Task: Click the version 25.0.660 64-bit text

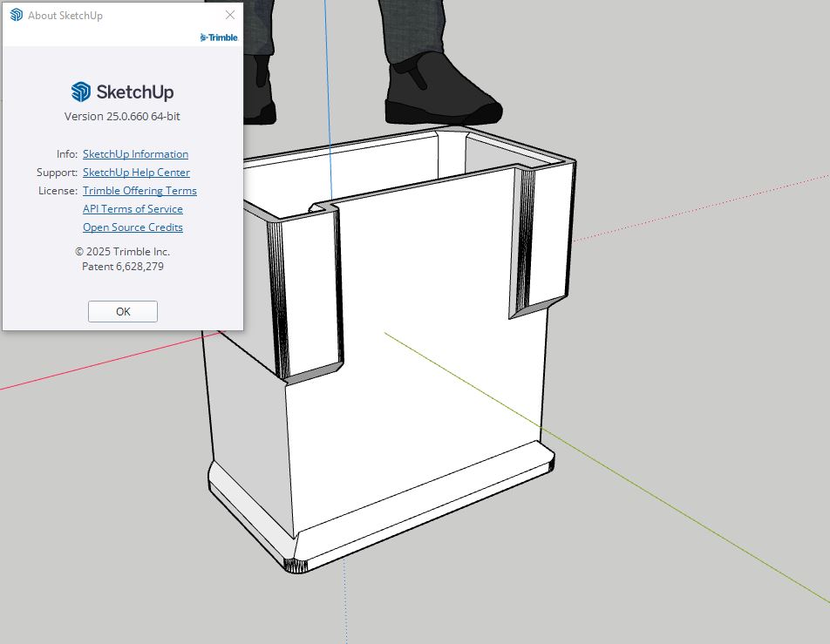Action: [122, 116]
